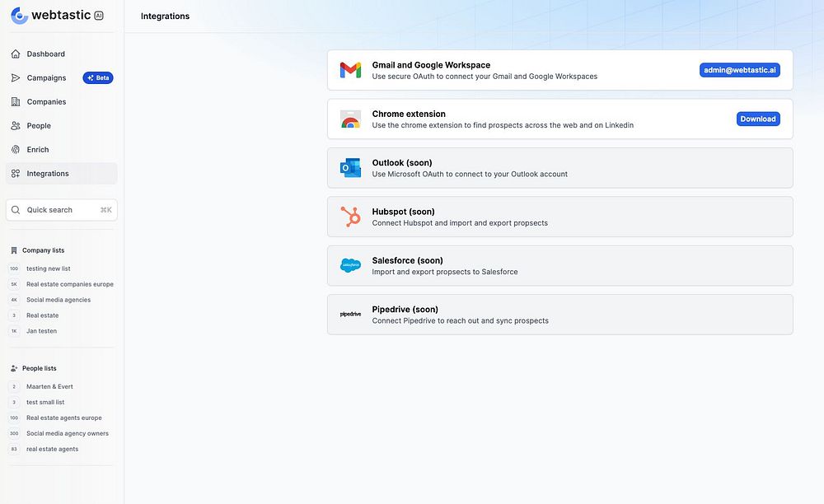Click the 300 badge for Social media agency owners
The height and width of the screenshot is (504, 824).
coord(14,434)
